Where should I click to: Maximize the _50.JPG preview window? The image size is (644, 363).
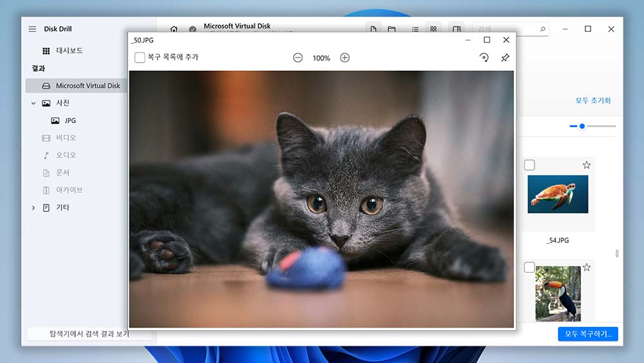487,40
